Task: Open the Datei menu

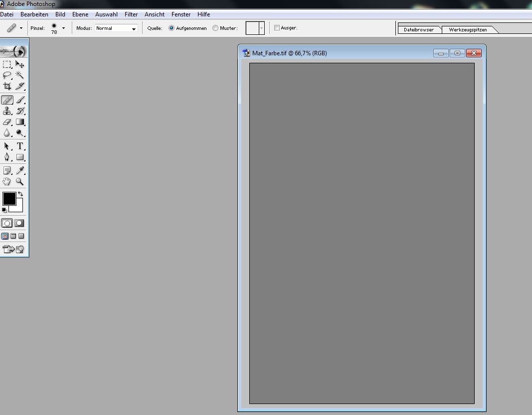Action: pos(7,14)
